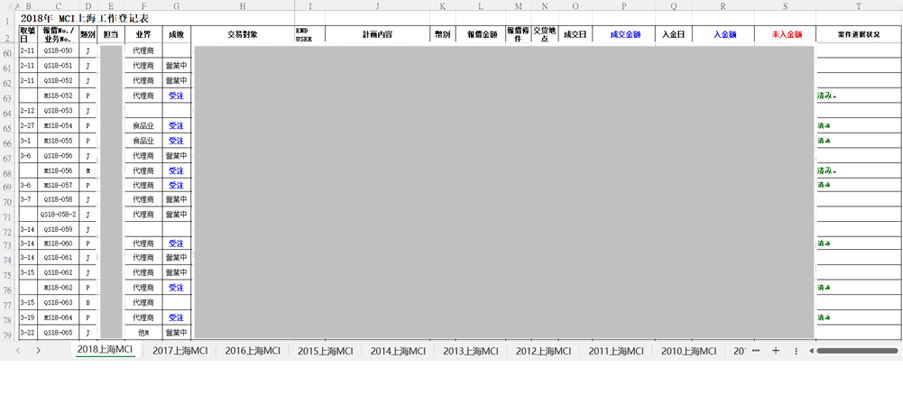Advance sheet tabs with the next arrow

coord(38,351)
